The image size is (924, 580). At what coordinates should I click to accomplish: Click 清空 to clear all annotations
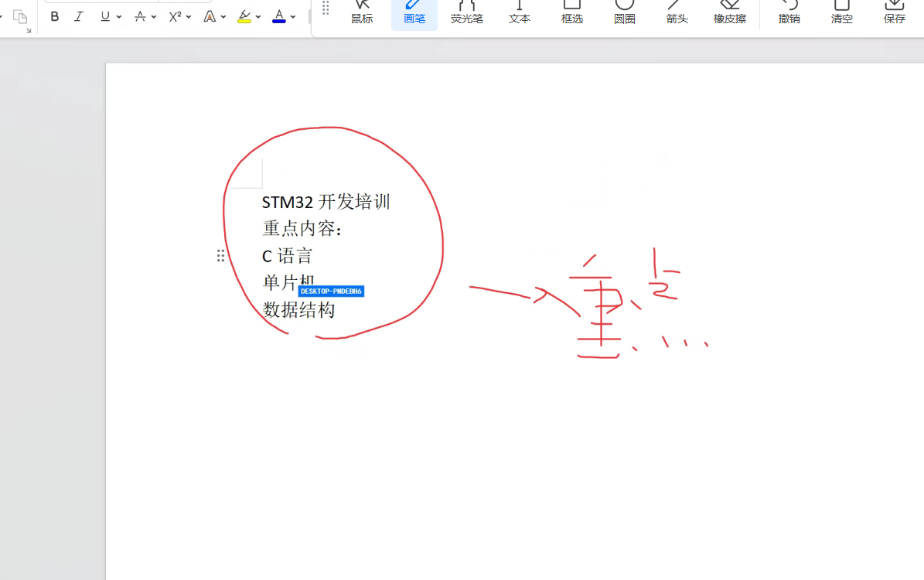click(x=841, y=13)
